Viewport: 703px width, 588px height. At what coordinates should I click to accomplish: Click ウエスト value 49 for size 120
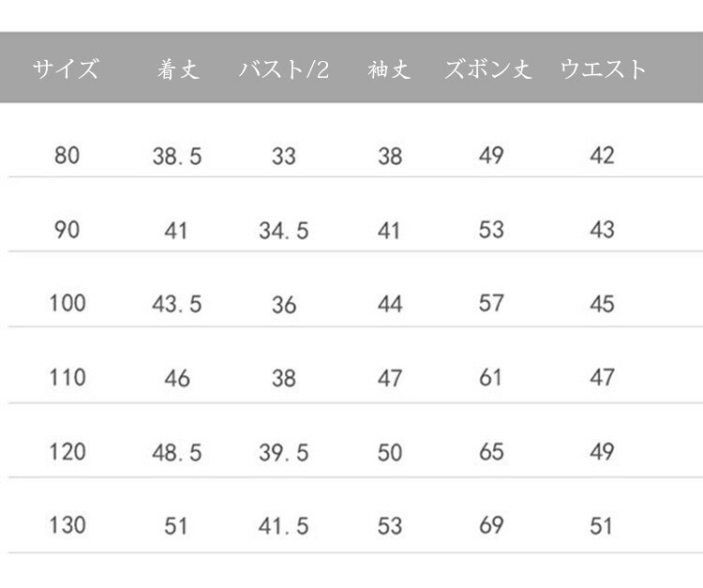(602, 451)
